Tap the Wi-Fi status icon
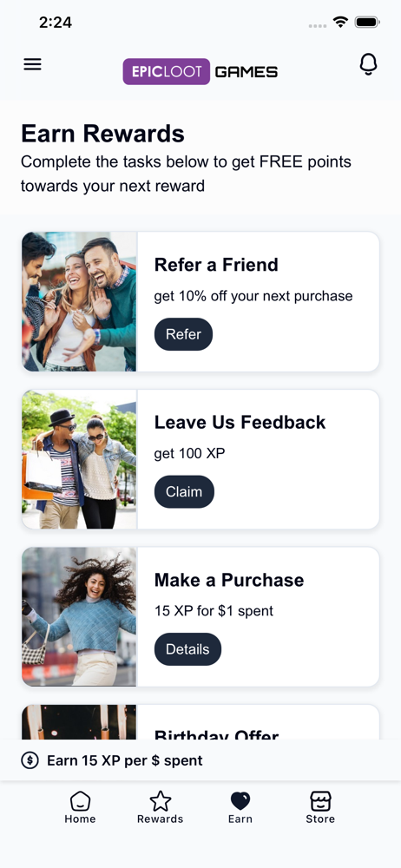401x868 pixels. [340, 23]
